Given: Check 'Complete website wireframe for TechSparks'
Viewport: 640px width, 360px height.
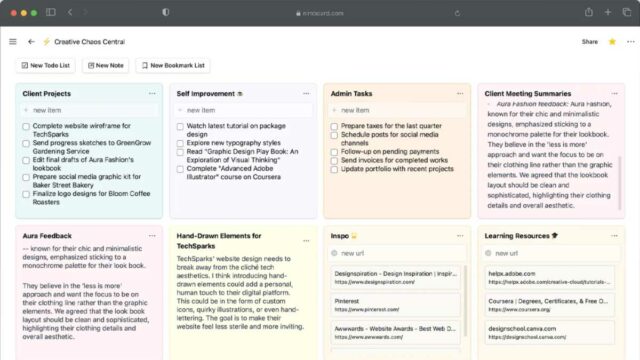Looking at the screenshot, I should (26, 127).
